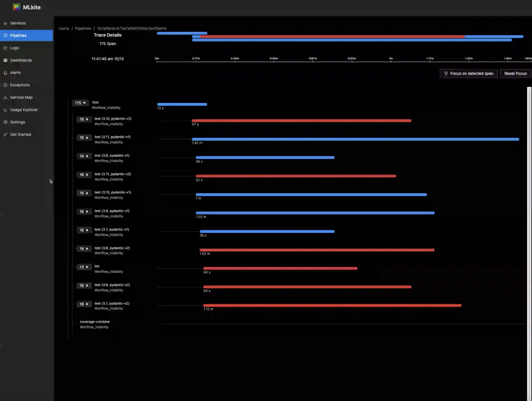
Task: Select the lint 40 s red bar
Action: (x=280, y=268)
